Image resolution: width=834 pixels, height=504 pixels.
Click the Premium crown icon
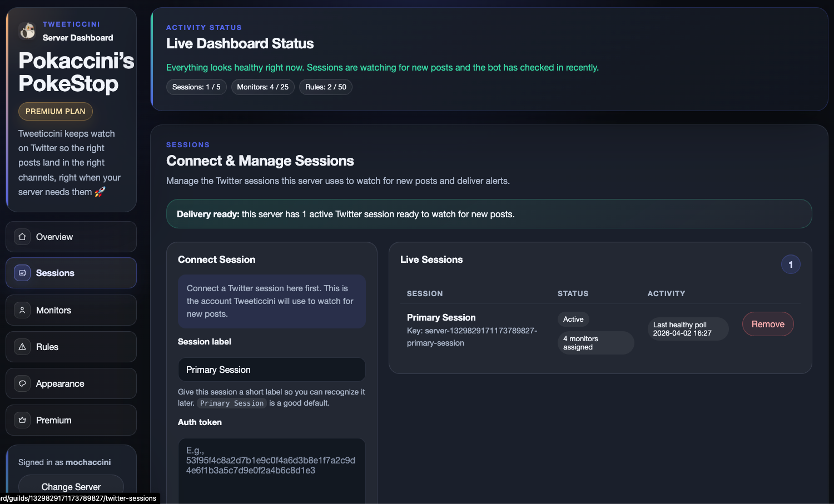point(22,420)
